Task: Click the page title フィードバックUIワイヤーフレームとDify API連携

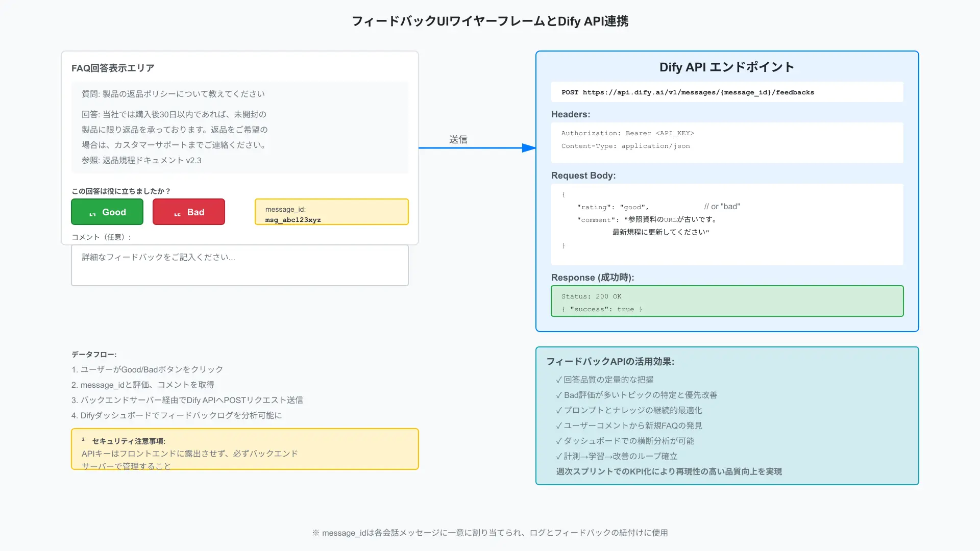Action: coord(490,21)
